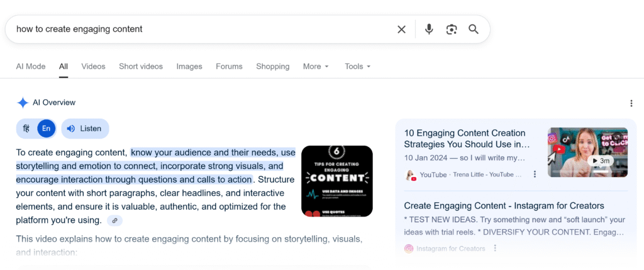Open AI Overview three-dot options menu
This screenshot has height=270, width=644.
pyautogui.click(x=631, y=104)
